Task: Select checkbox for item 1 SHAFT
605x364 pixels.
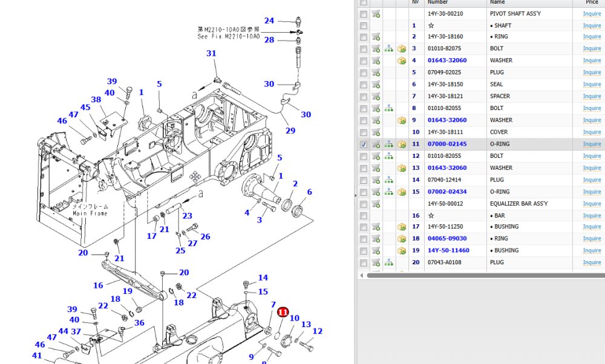Action: coord(364,26)
